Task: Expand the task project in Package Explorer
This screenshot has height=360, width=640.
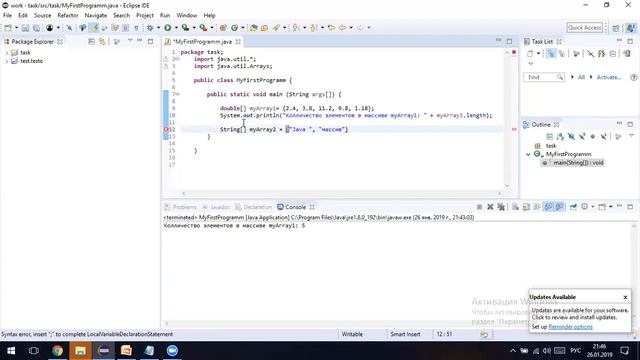Action: [x=7, y=53]
